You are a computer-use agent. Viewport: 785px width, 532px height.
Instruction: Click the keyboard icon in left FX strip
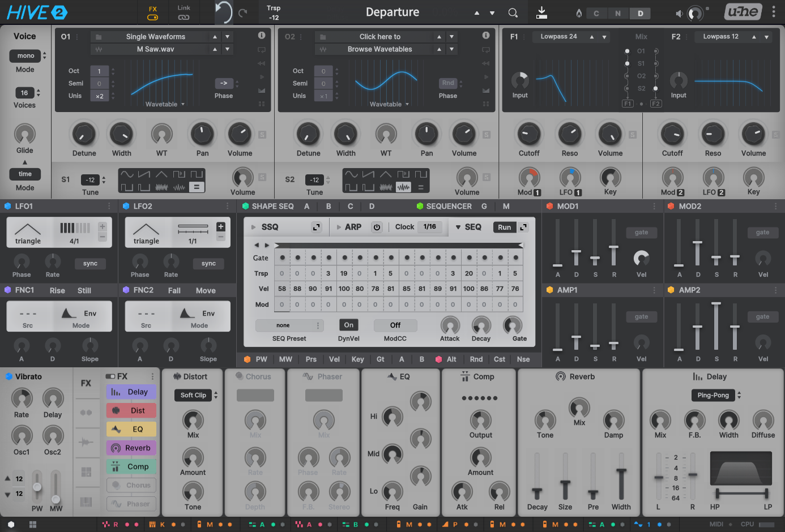point(86,501)
